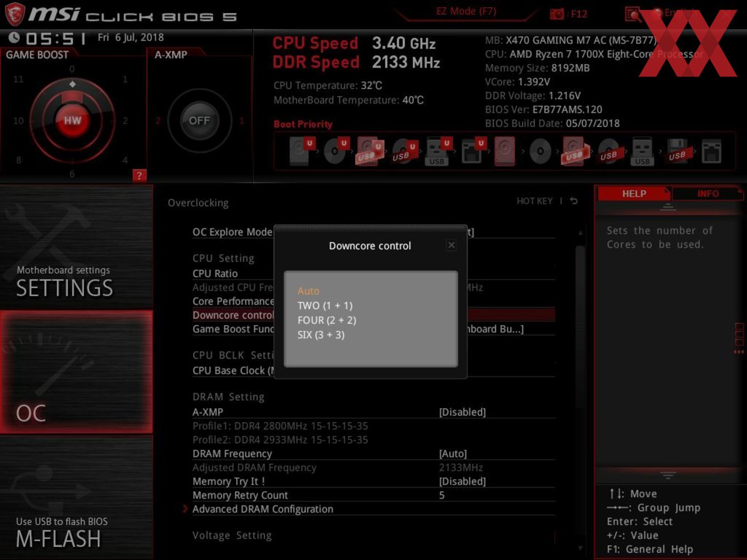
Task: Open the OC overclocking section
Action: pyautogui.click(x=76, y=372)
